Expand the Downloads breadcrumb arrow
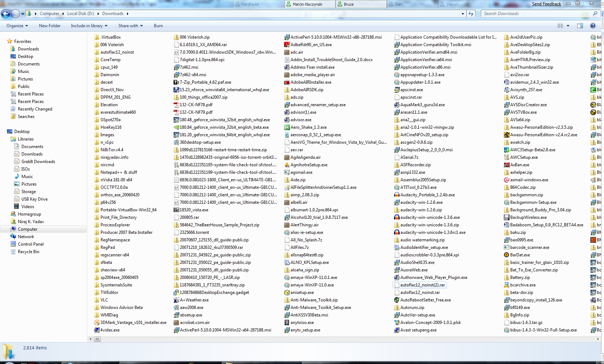 127,14
